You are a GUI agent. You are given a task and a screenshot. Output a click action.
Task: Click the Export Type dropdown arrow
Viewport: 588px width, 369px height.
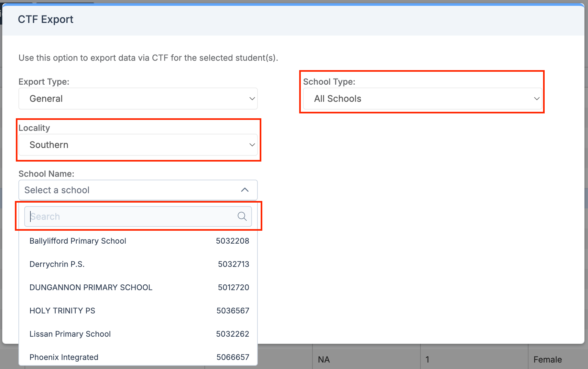click(252, 99)
